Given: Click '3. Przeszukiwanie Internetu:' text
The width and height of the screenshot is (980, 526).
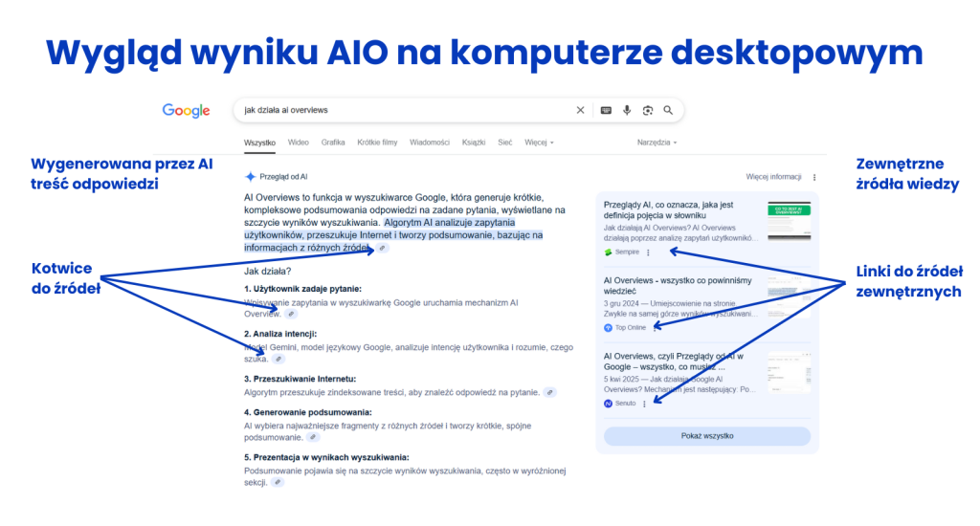Looking at the screenshot, I should tap(300, 379).
